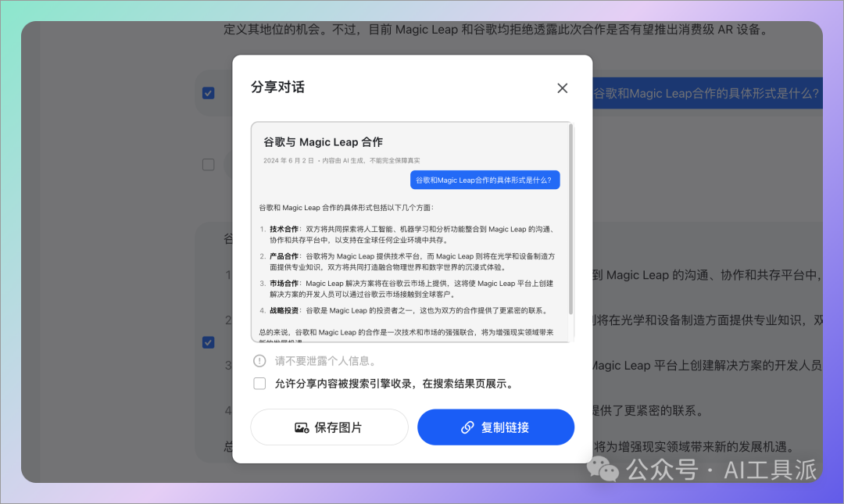The height and width of the screenshot is (504, 844).
Task: Click the image icon in 保存图片 button
Action: [x=302, y=427]
